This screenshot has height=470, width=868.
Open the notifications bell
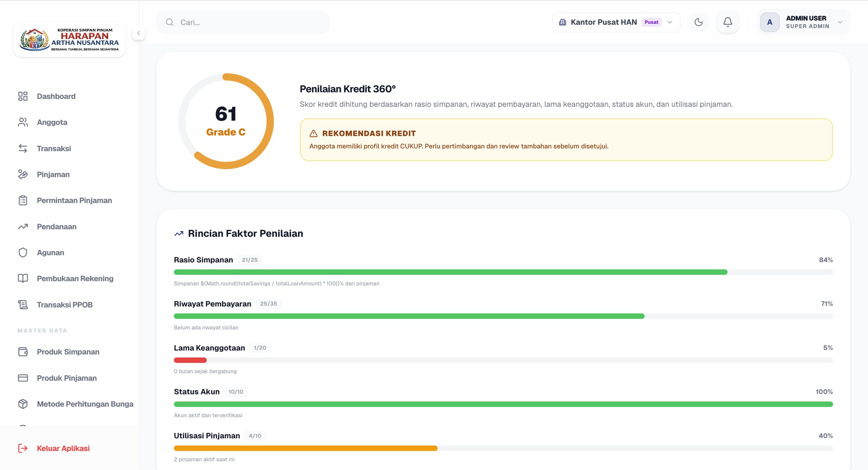click(x=728, y=22)
